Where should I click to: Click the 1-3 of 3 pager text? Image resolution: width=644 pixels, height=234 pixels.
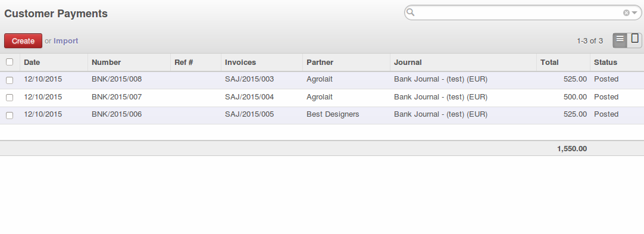[x=590, y=40]
